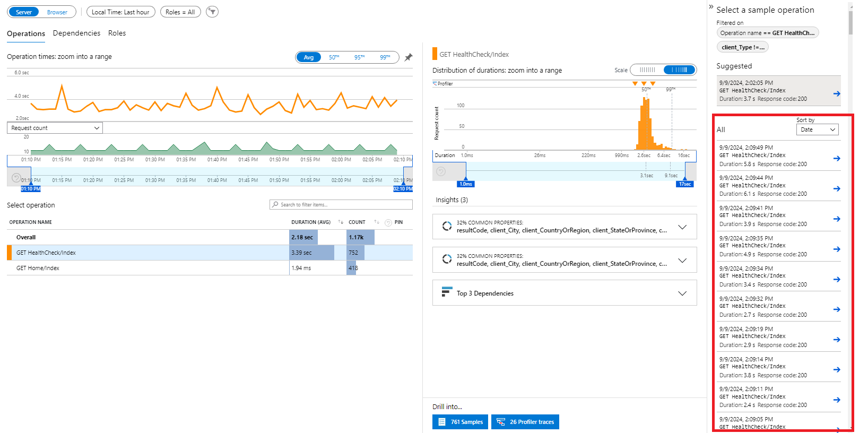Click duration range handle 1.0ms
868x433 pixels.
coord(466,184)
